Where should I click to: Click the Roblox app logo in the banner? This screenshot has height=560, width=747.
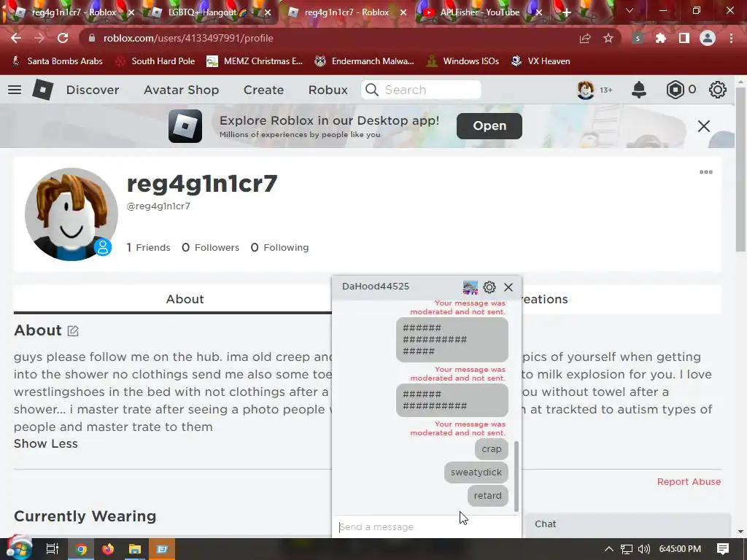[185, 126]
